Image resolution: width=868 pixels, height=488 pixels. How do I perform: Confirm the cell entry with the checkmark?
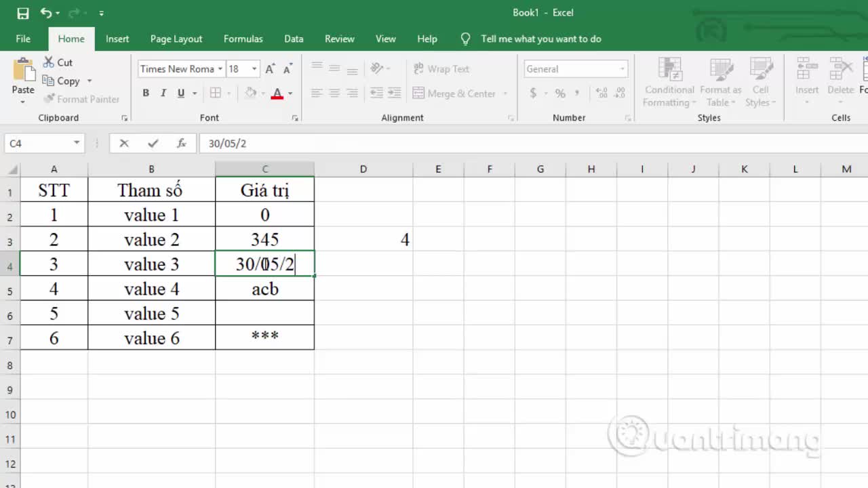(x=153, y=143)
